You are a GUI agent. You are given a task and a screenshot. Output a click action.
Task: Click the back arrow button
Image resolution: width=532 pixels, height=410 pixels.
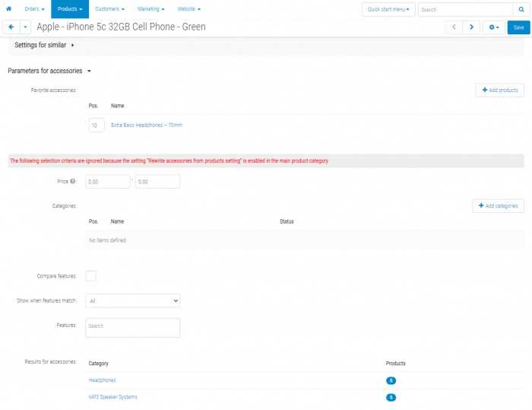[11, 27]
